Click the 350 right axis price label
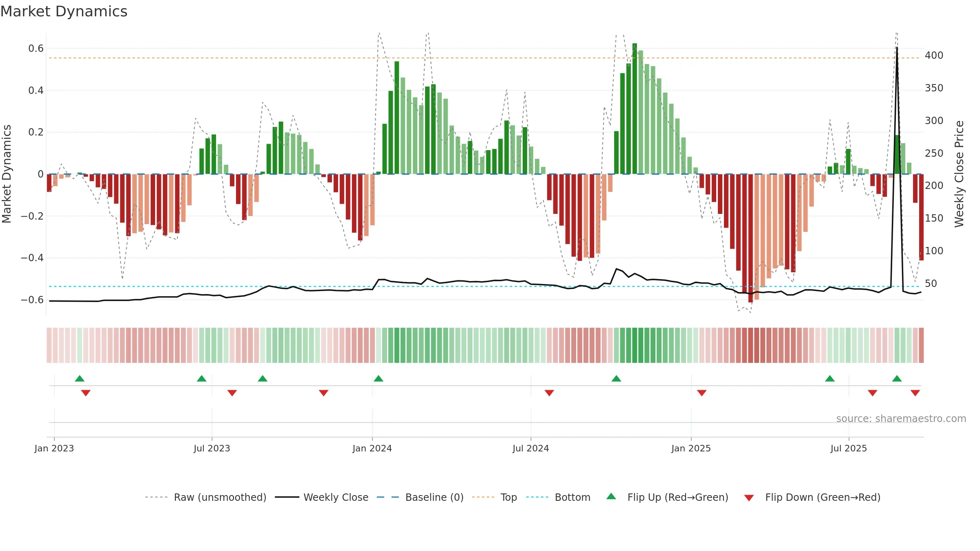This screenshot has width=980, height=551. [934, 88]
